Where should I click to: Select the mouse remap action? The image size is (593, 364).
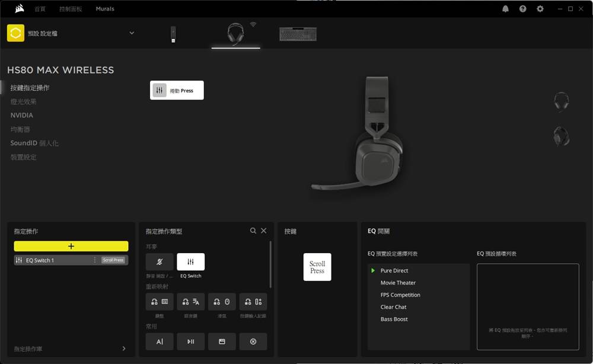pos(222,302)
